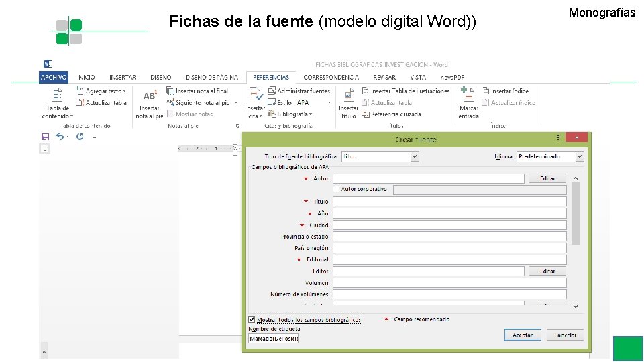644x362 pixels.
Task: Click the Editorial input field
Action: [449, 259]
